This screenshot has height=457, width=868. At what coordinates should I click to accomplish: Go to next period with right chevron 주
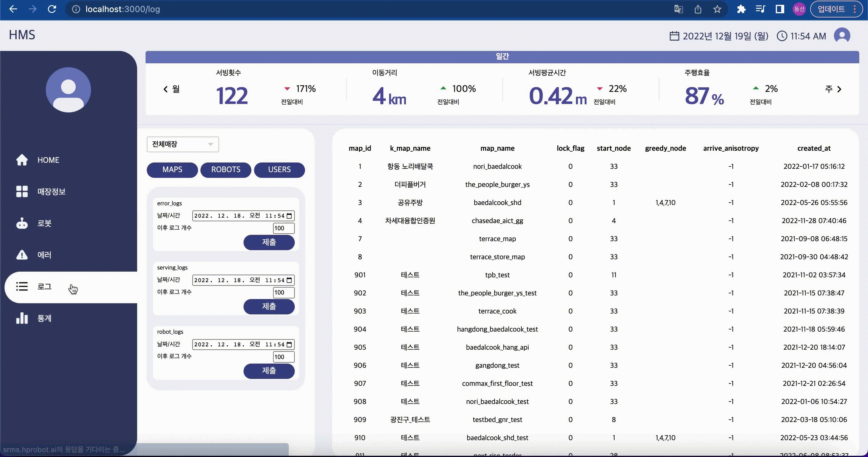pos(839,89)
